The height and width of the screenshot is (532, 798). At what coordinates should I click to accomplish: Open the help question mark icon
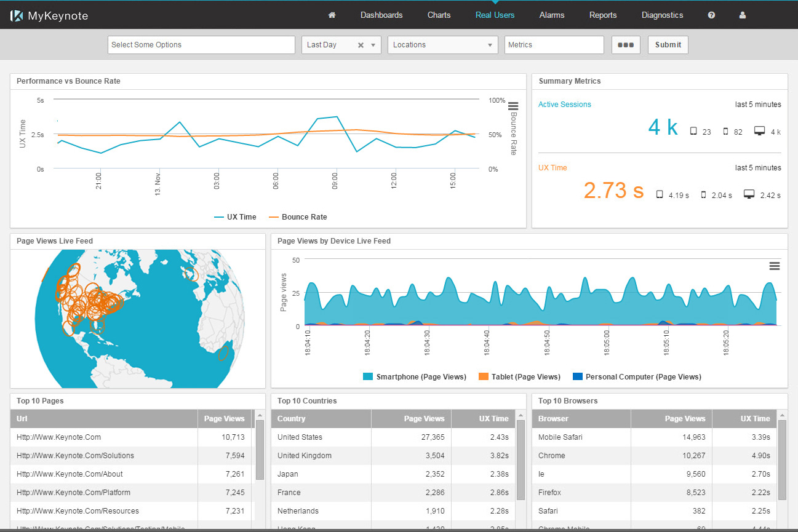coord(711,15)
